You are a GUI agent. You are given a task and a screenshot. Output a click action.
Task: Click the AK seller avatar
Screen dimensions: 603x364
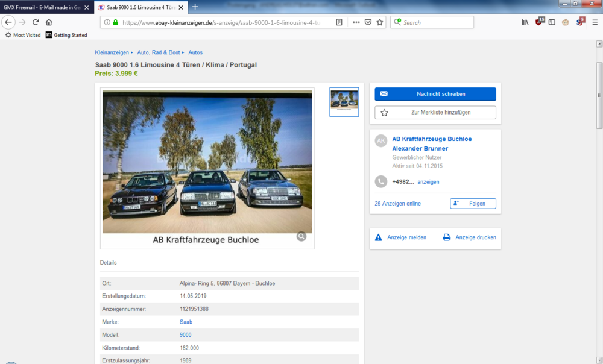click(x=380, y=140)
